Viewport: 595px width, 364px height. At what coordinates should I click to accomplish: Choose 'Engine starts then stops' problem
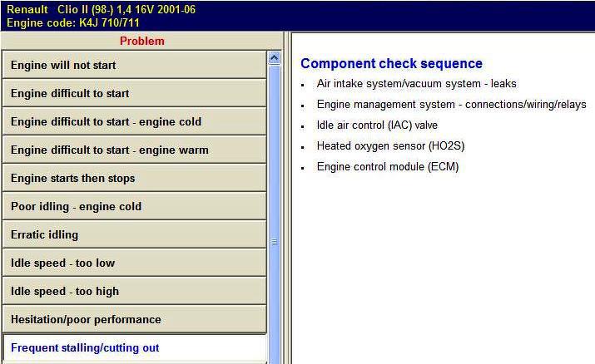pyautogui.click(x=134, y=178)
